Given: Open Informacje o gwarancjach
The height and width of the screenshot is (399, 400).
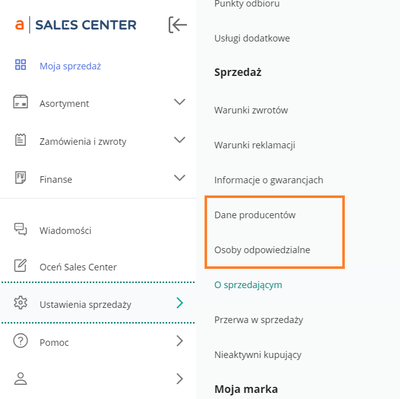Looking at the screenshot, I should pos(269,180).
